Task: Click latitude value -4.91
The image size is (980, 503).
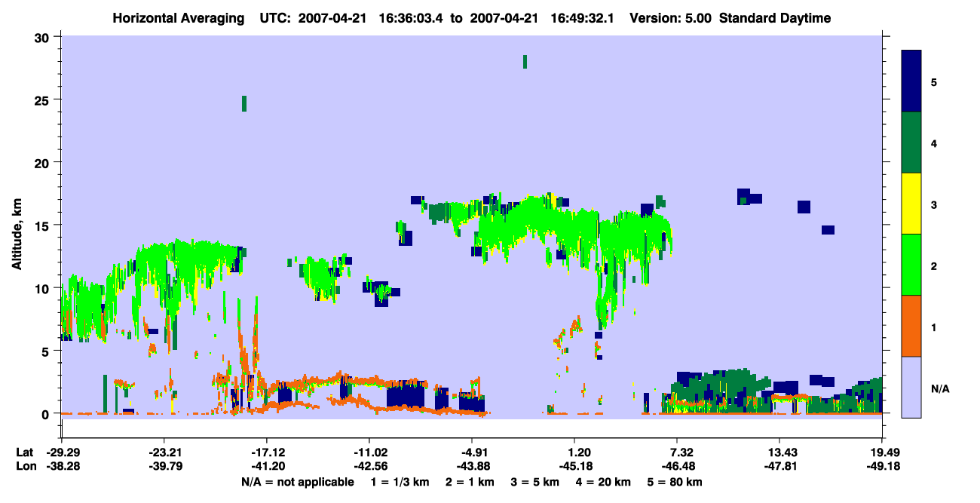Action: pyautogui.click(x=472, y=452)
